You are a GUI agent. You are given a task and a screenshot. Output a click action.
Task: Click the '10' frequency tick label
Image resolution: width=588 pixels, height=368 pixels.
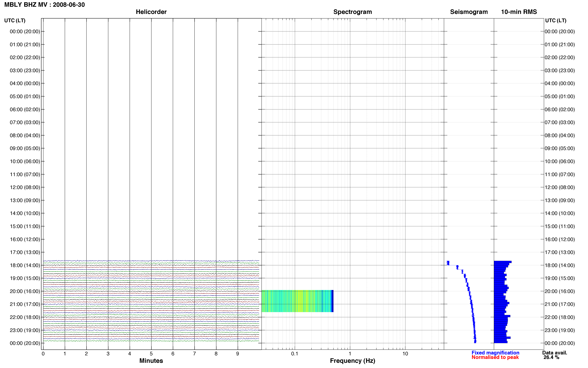[405, 354]
